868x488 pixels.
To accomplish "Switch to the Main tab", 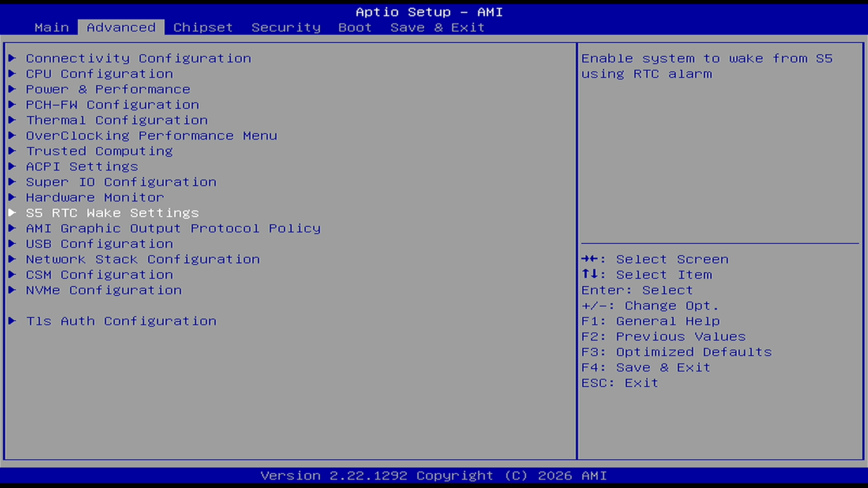I will coord(52,27).
